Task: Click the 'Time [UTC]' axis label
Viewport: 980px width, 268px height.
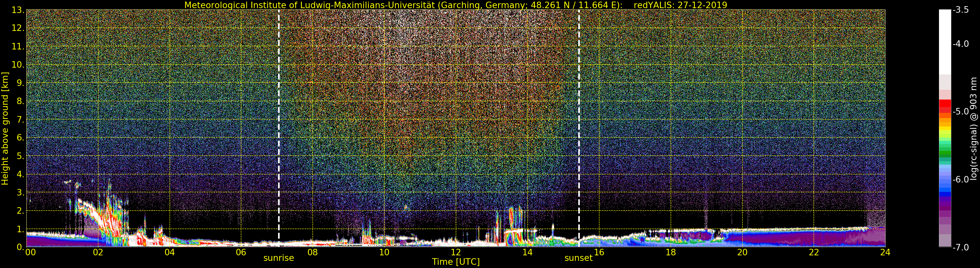Action: (456, 262)
